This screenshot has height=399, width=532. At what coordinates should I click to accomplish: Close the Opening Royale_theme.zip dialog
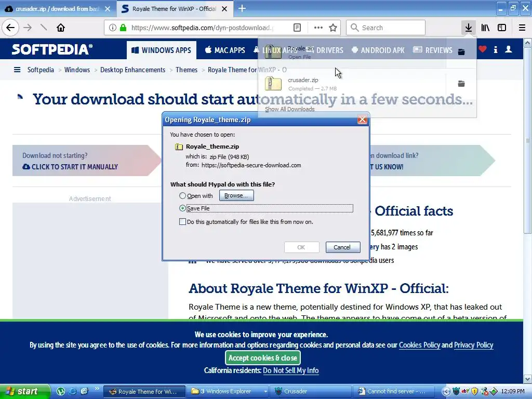coord(362,119)
